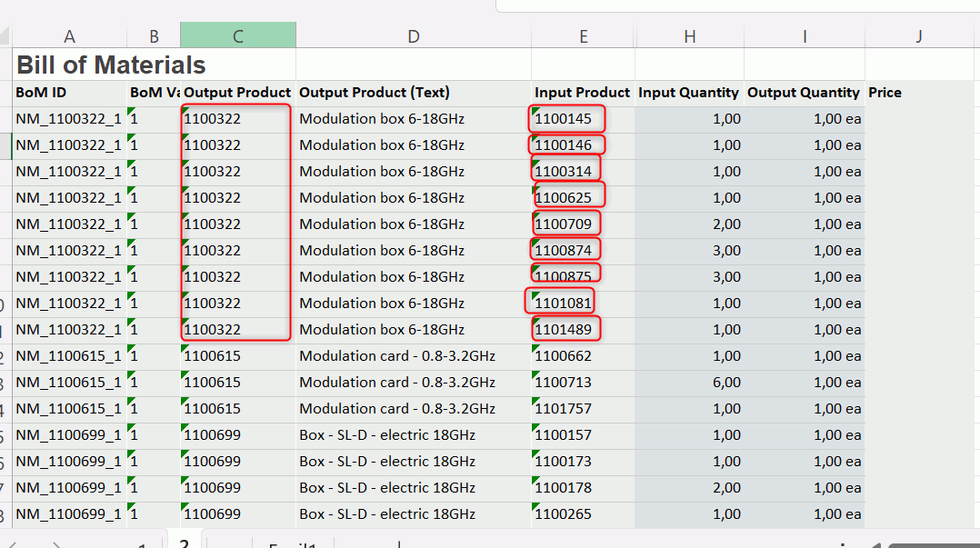Viewport: 980px width, 548px height.
Task: Select the Input Quantity header cell
Action: pyautogui.click(x=688, y=93)
